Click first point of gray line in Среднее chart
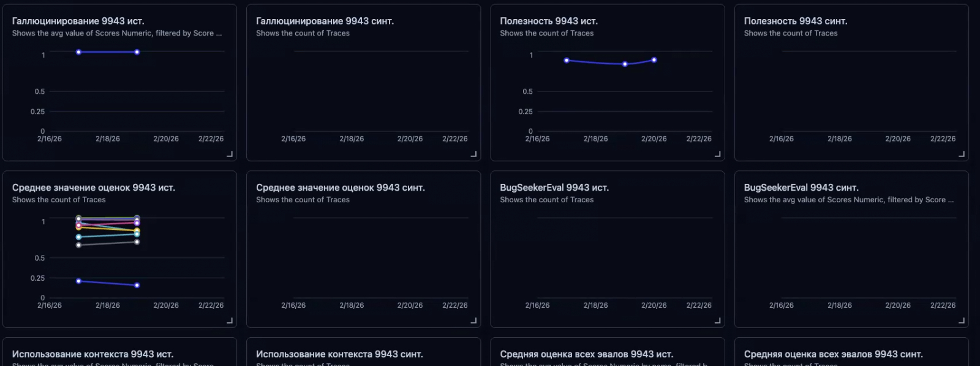The width and height of the screenshot is (980, 366). (78, 245)
